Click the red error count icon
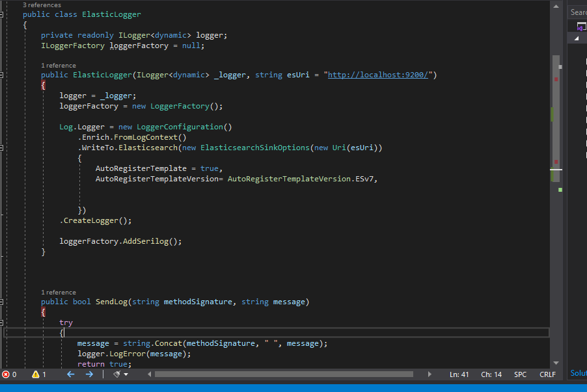587x392 pixels. click(6, 374)
